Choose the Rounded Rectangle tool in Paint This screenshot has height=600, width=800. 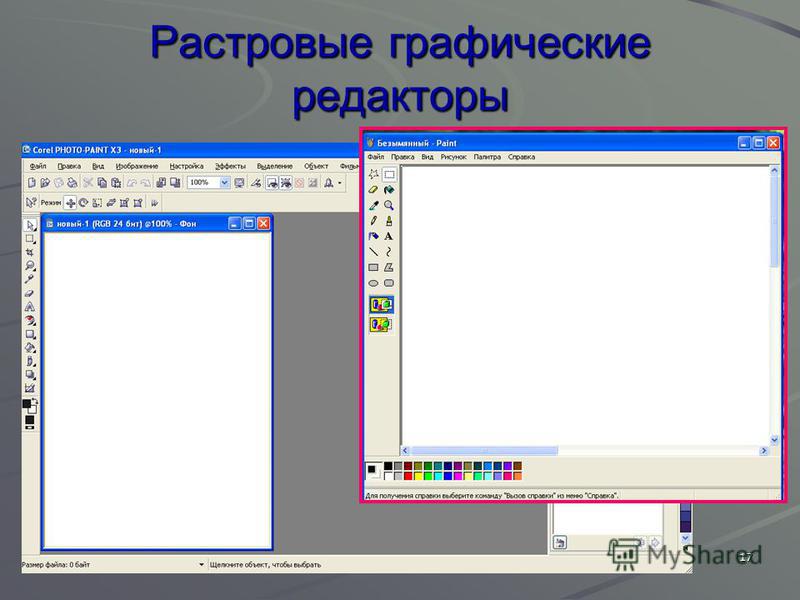(x=389, y=283)
